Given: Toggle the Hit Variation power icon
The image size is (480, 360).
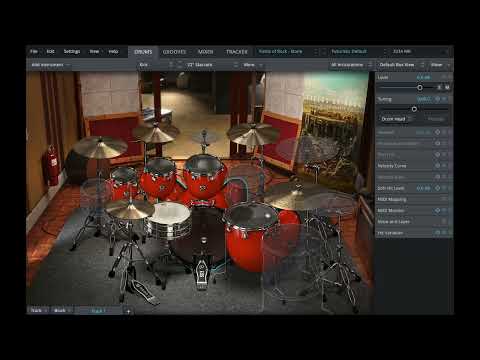Looking at the screenshot, I should point(437,233).
